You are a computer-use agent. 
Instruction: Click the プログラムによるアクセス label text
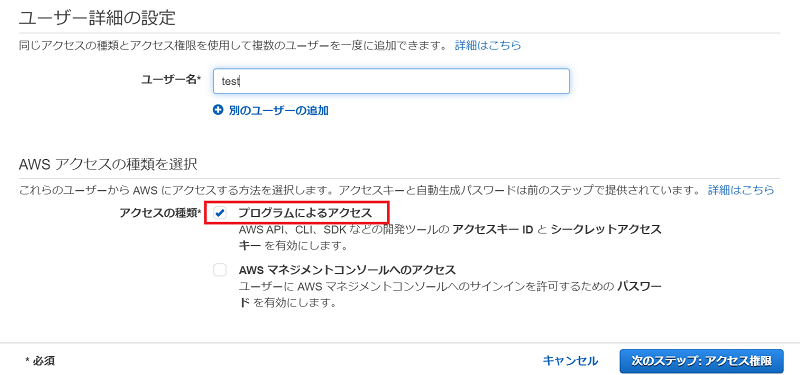(305, 213)
